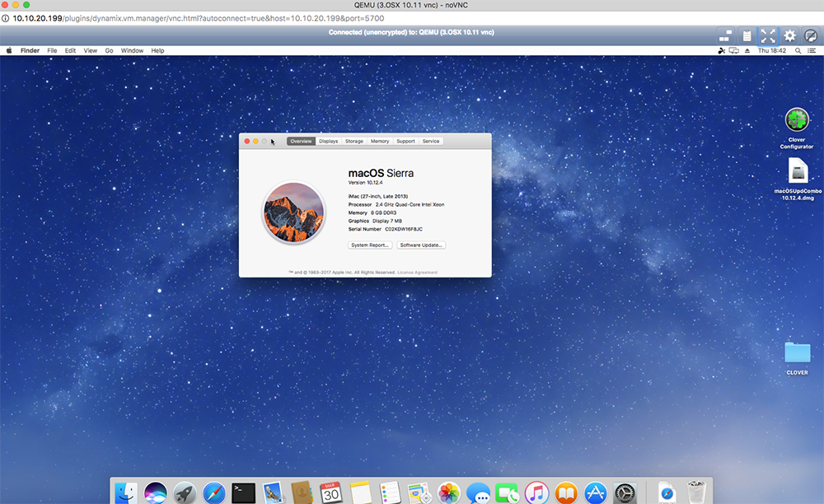Open the displays mirroring menu bar icon
Viewport: 824px width, 504px height.
[x=733, y=50]
